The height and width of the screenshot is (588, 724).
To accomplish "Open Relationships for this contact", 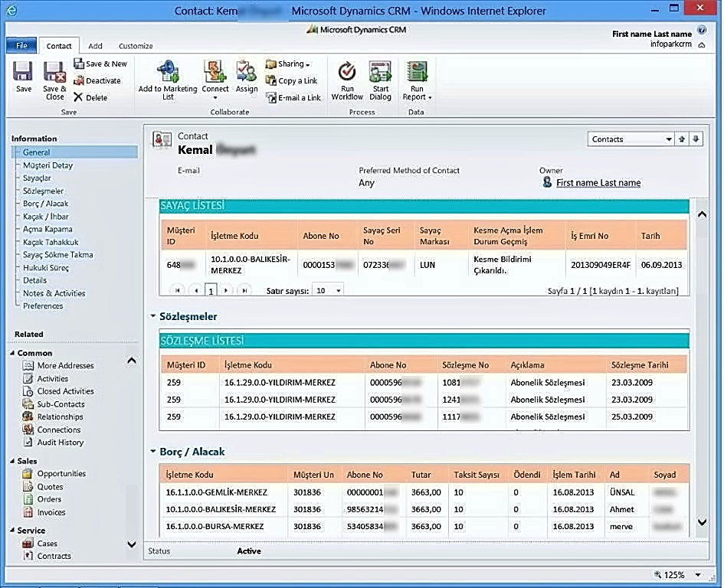I will [x=53, y=416].
